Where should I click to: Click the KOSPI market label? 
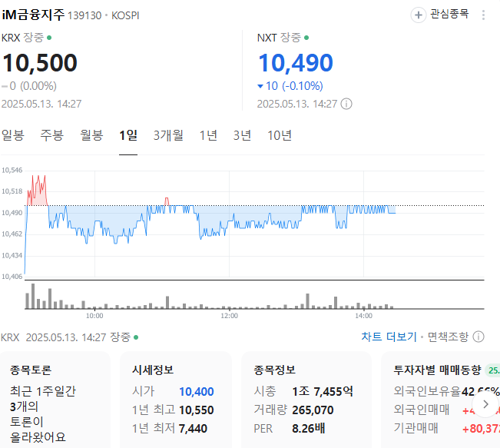click(x=125, y=15)
